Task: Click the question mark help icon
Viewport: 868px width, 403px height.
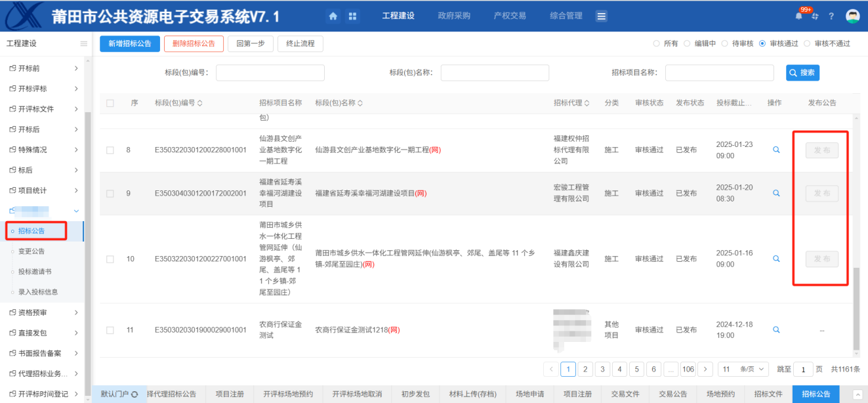Action: 831,16
